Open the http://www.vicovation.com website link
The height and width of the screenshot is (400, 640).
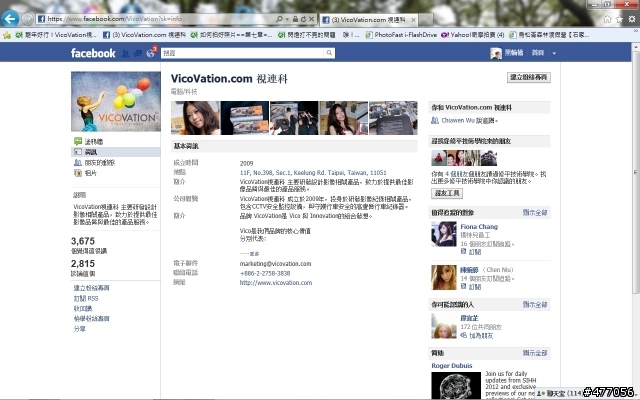point(276,283)
